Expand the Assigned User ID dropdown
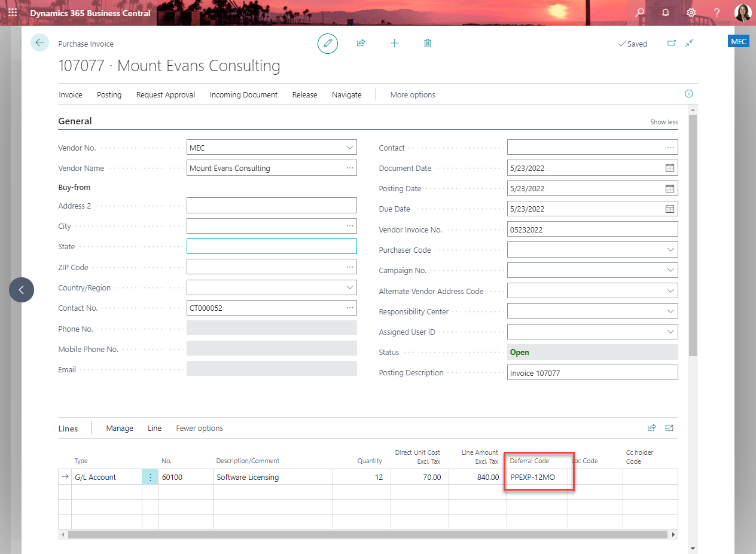 [670, 332]
